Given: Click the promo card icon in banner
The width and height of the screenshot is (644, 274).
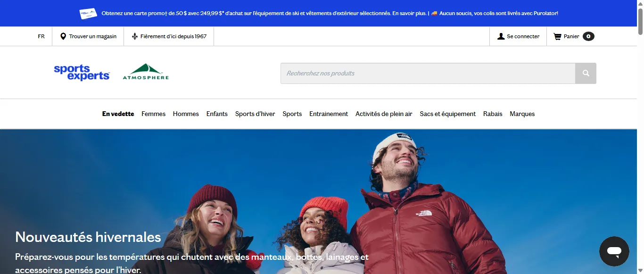Looking at the screenshot, I should [88, 14].
